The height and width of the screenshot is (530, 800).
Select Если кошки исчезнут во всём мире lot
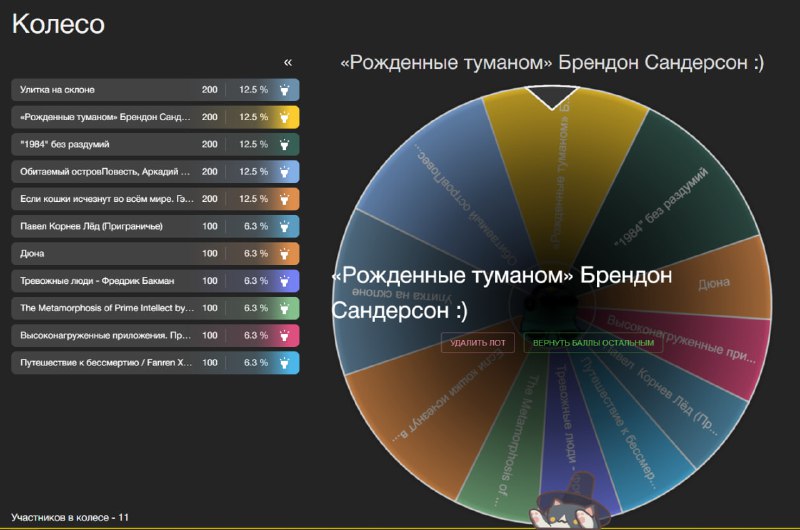coord(107,199)
